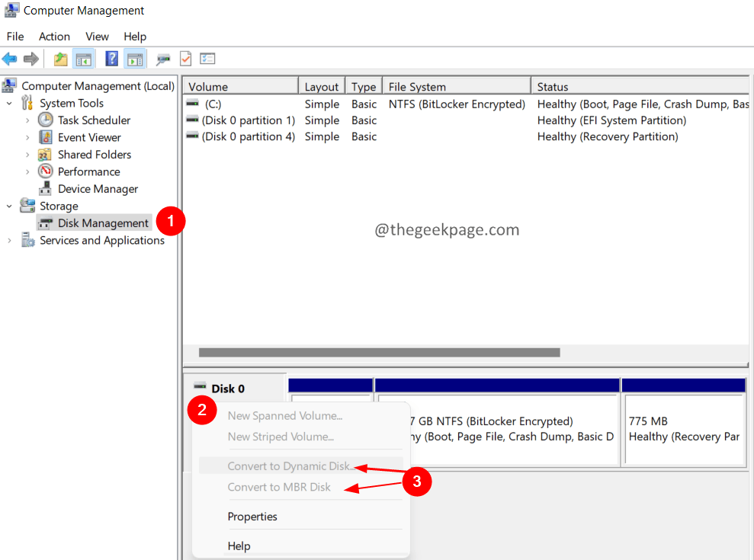Screen dimensions: 754x560
Task: Select Disk Management under Storage
Action: pyautogui.click(x=103, y=223)
